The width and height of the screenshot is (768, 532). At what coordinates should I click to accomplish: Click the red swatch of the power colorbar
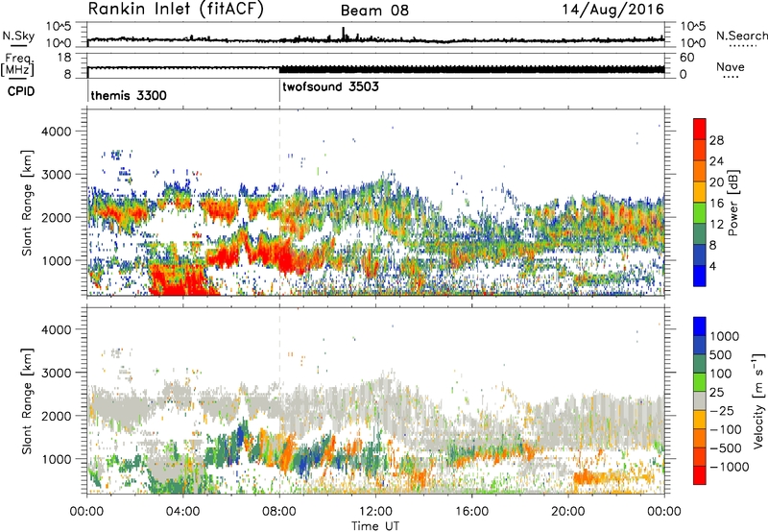click(700, 130)
